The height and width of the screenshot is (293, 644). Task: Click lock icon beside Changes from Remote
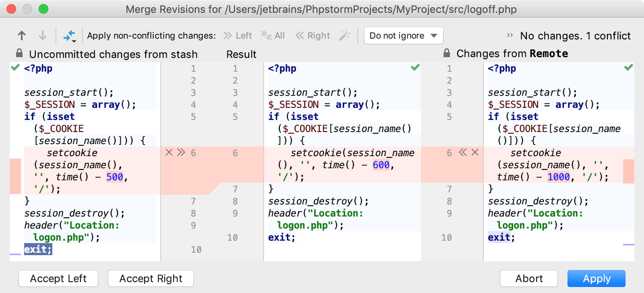click(x=446, y=53)
